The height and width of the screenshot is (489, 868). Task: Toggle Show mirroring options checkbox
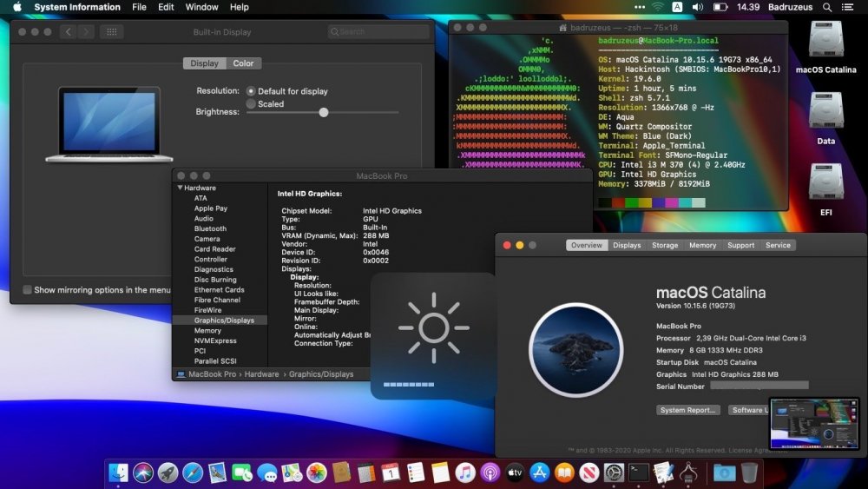27,289
